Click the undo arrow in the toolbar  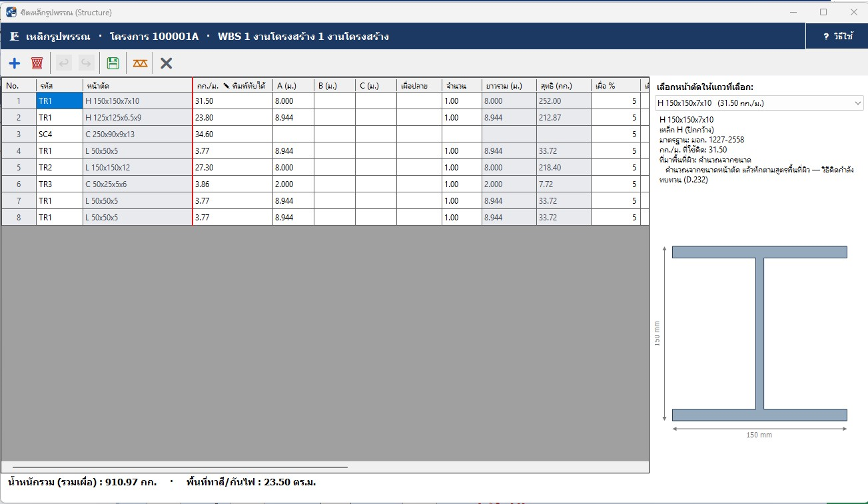pyautogui.click(x=64, y=63)
